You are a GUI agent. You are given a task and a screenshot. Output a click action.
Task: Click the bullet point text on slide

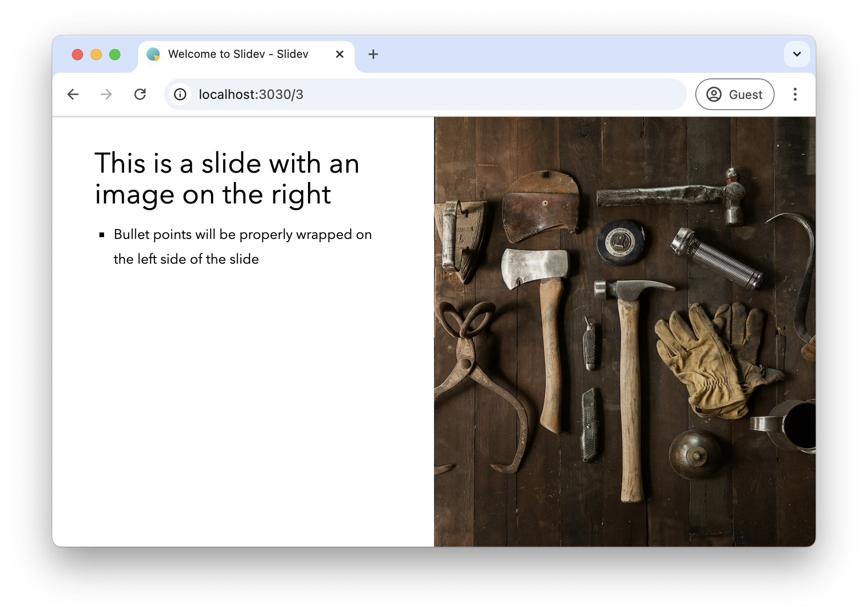(x=243, y=246)
